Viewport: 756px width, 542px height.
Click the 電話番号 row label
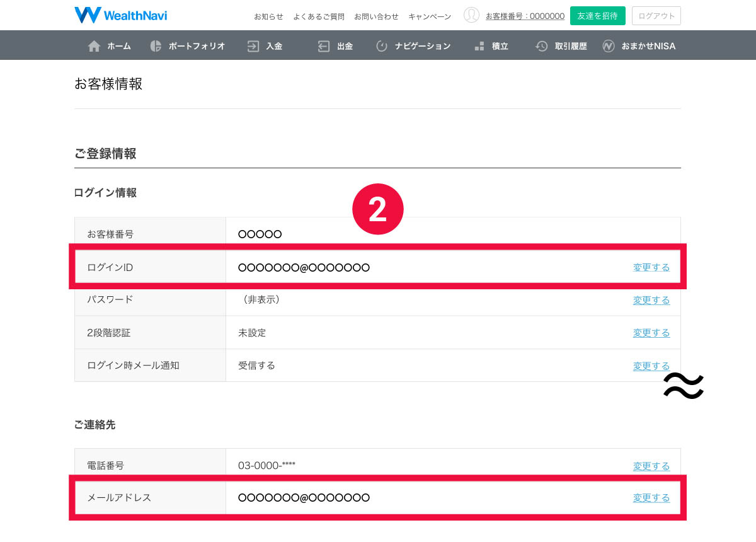[x=106, y=466]
